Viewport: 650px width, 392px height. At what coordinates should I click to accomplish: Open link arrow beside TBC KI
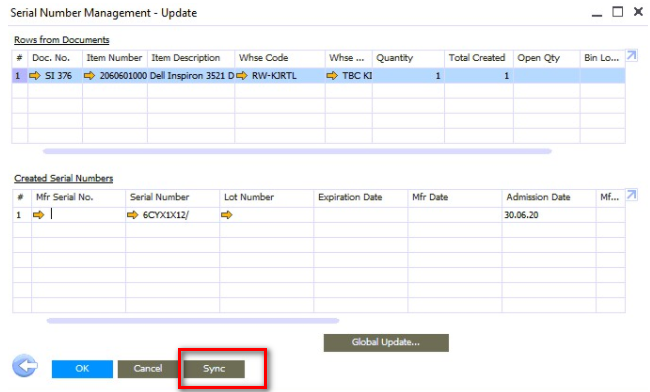pyautogui.click(x=332, y=75)
